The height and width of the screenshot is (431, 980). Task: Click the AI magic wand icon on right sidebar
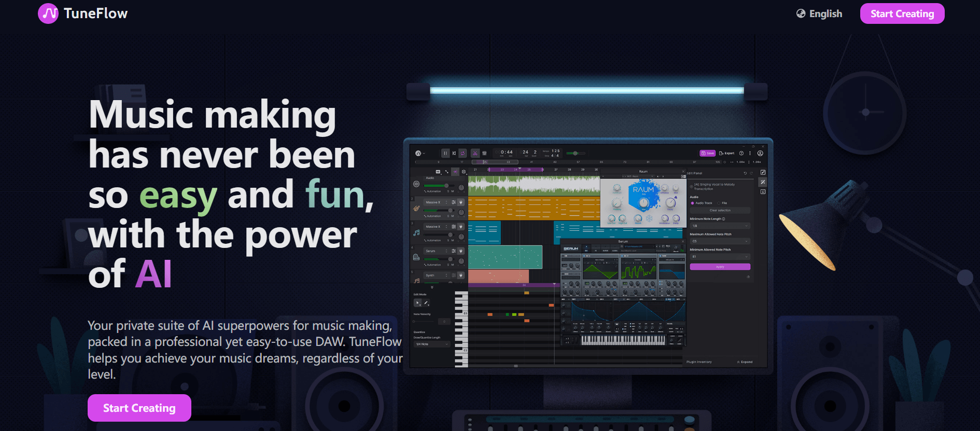763,182
